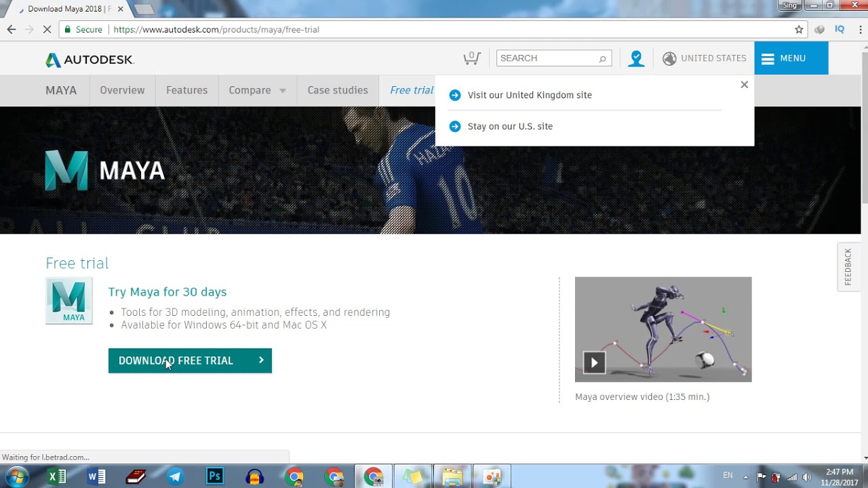Image resolution: width=868 pixels, height=488 pixels.
Task: Open the Case studies tab
Action: click(x=338, y=90)
